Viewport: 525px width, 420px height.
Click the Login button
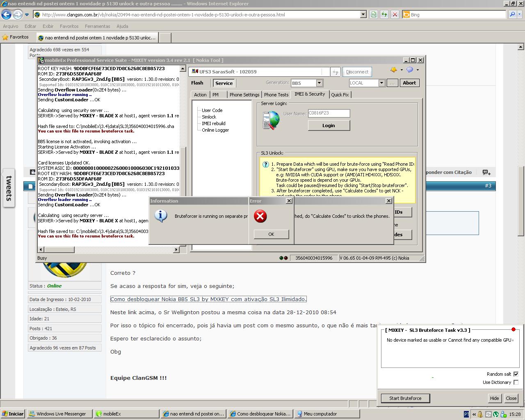coord(329,126)
